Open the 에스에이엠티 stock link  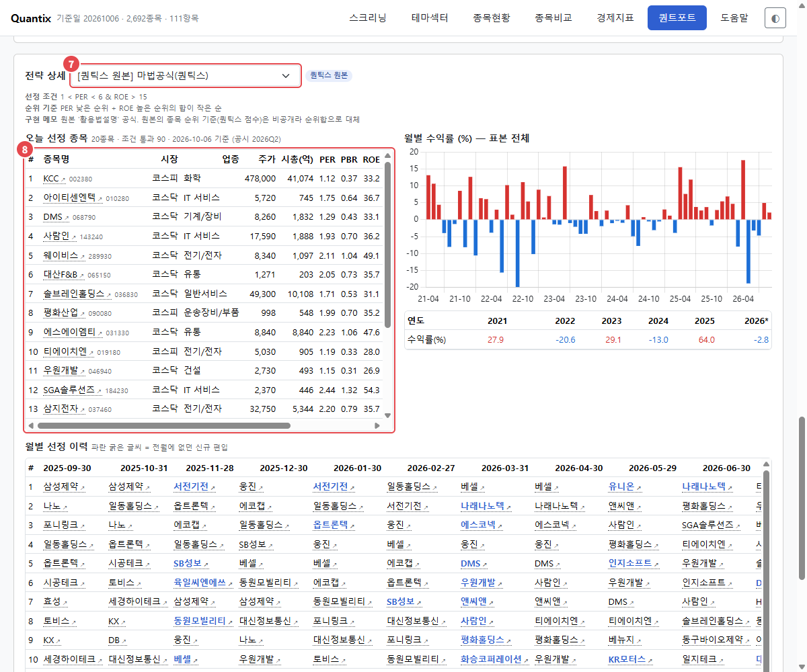click(x=73, y=332)
